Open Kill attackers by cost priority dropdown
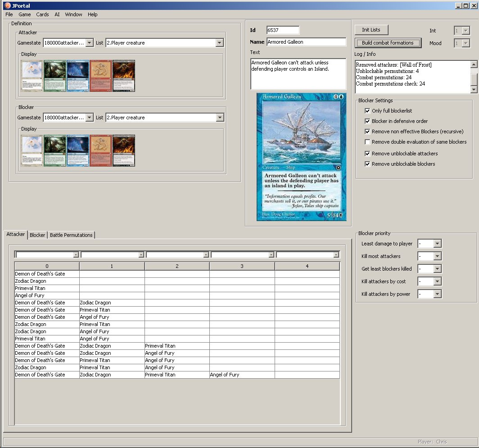Image resolution: width=479 pixels, height=448 pixels. pyautogui.click(x=438, y=281)
